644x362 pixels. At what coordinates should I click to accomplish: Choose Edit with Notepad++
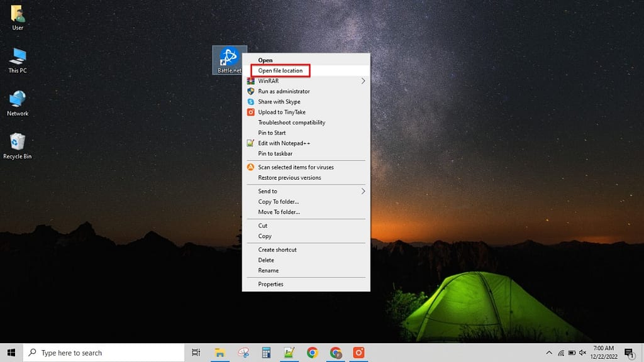pos(306,143)
